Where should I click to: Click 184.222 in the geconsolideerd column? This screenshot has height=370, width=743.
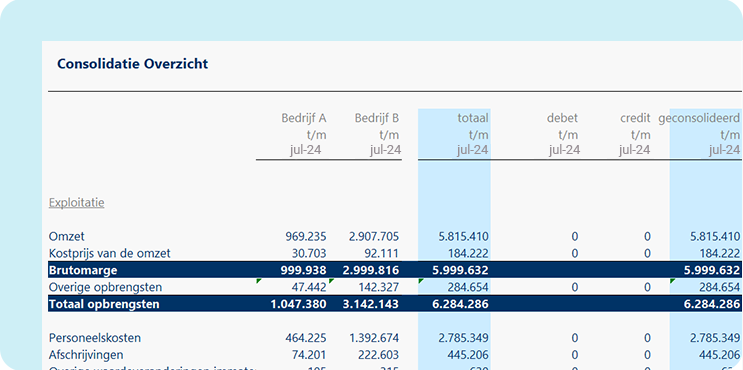(x=719, y=253)
